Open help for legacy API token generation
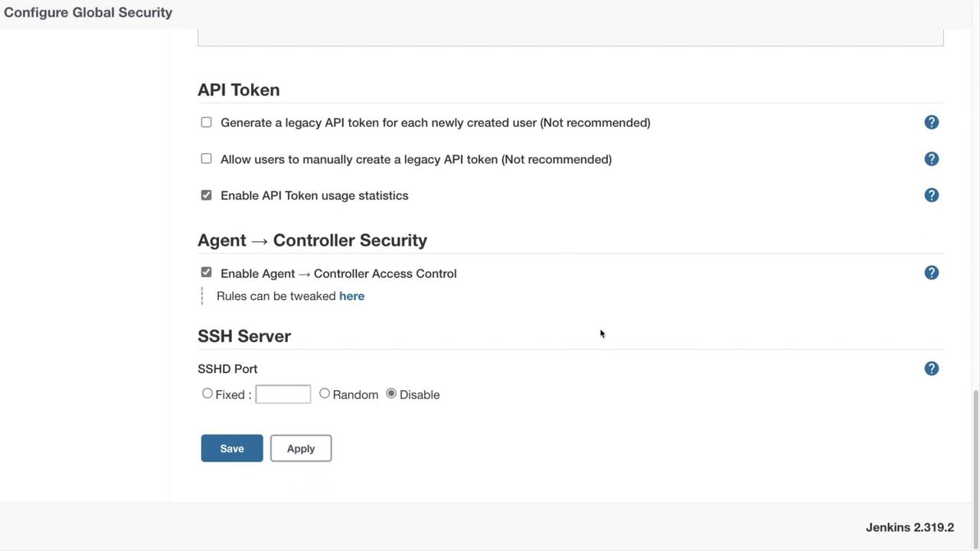This screenshot has height=551, width=980. point(931,122)
